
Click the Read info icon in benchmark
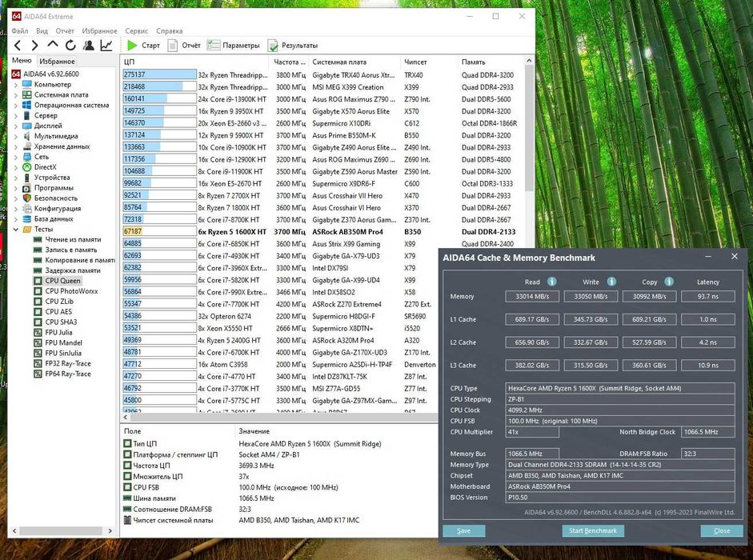click(552, 282)
